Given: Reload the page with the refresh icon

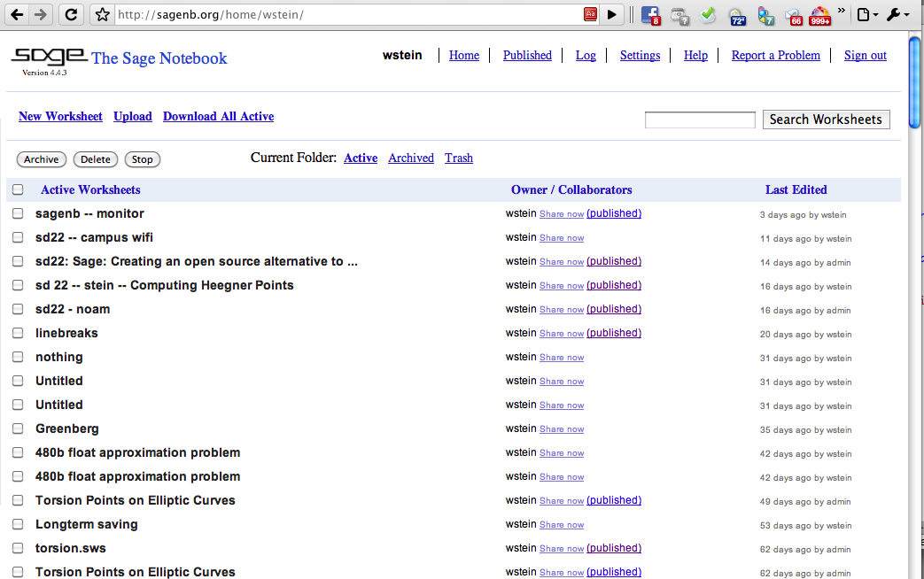Looking at the screenshot, I should pos(71,15).
